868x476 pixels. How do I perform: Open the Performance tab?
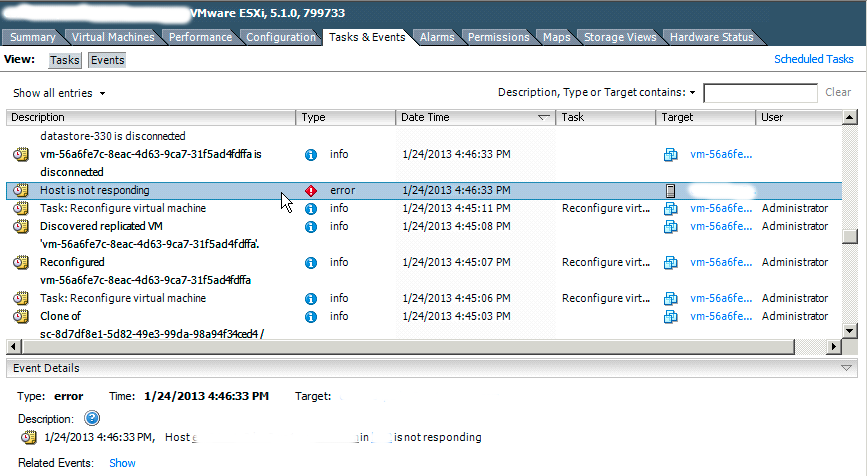(200, 37)
